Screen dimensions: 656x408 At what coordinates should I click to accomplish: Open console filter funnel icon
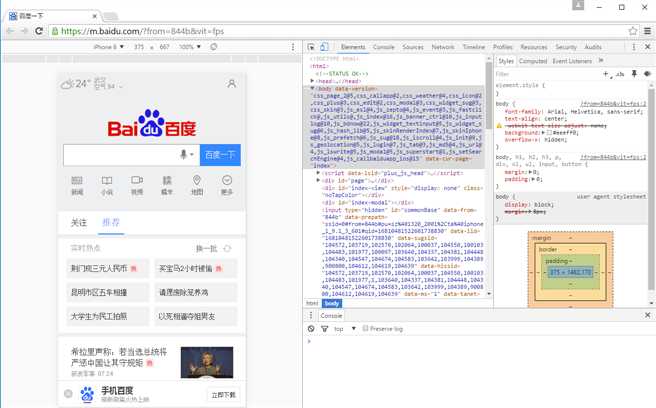325,329
